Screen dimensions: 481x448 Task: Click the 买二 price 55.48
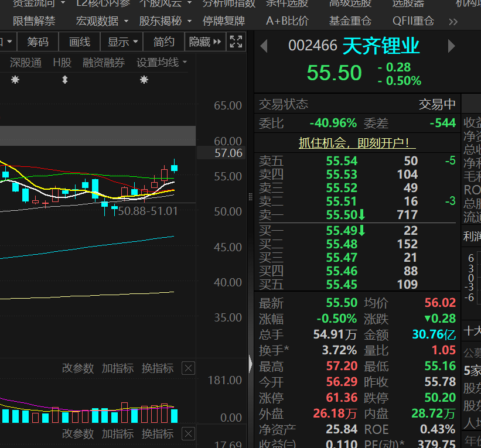tap(342, 244)
